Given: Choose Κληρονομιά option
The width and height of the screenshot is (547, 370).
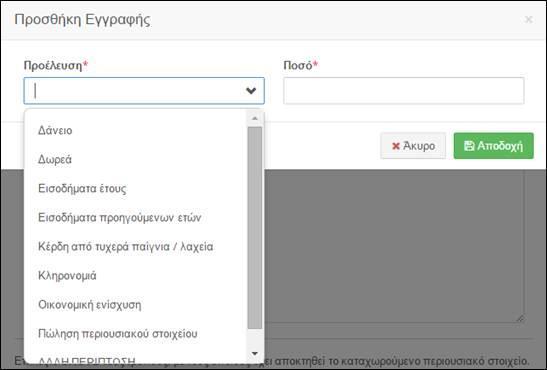Looking at the screenshot, I should click(x=67, y=275).
